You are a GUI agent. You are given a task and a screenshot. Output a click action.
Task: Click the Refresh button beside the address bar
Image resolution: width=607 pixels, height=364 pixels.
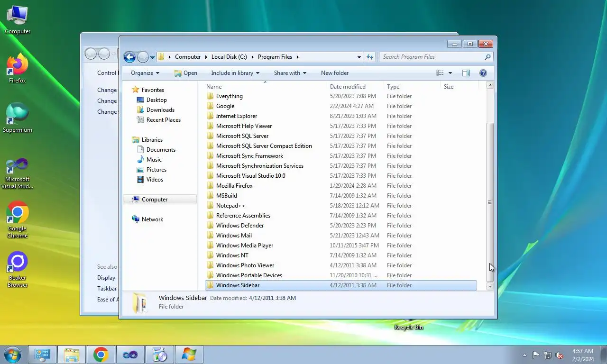pyautogui.click(x=370, y=57)
